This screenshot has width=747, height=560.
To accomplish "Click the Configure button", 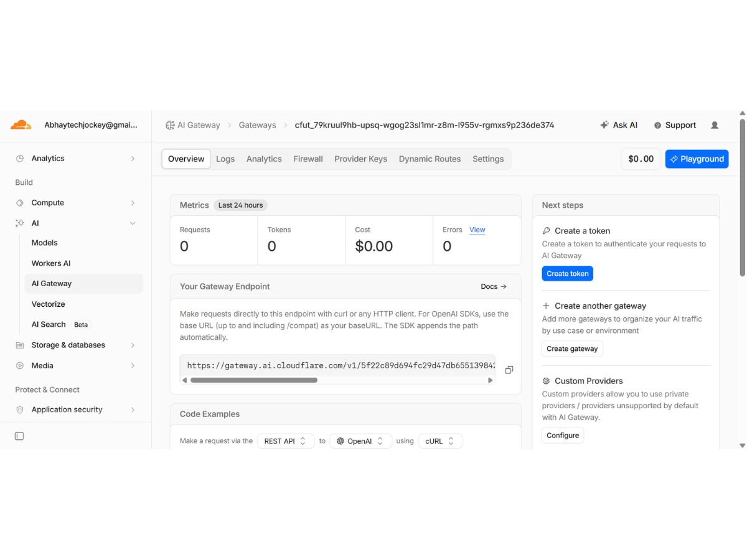I will pyautogui.click(x=563, y=436).
